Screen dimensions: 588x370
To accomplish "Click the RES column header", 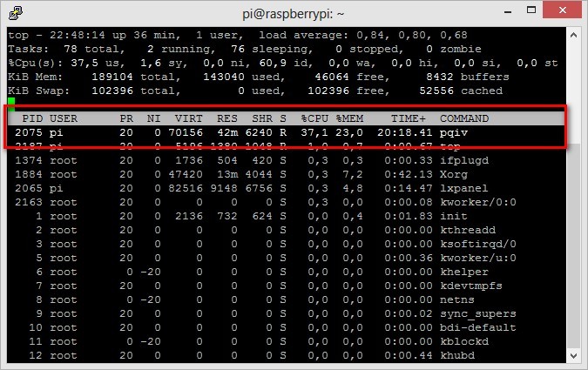I will point(226,118).
